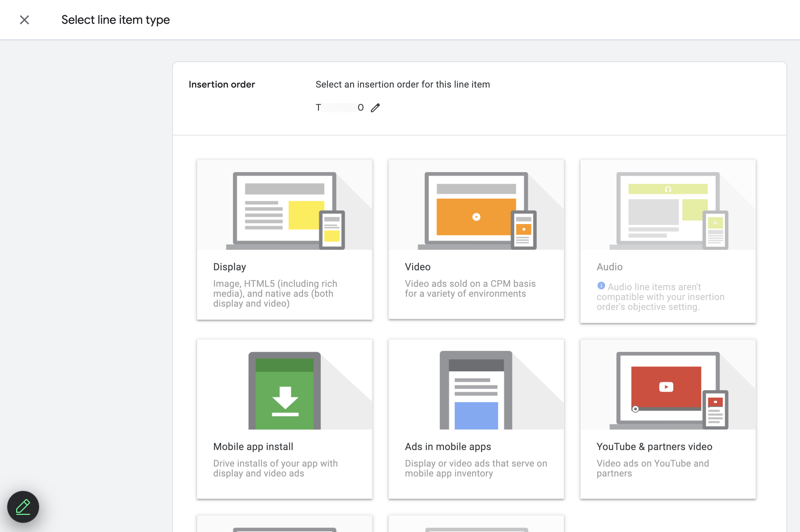Click the Display card description text
Image resolution: width=800 pixels, height=532 pixels.
tap(275, 293)
